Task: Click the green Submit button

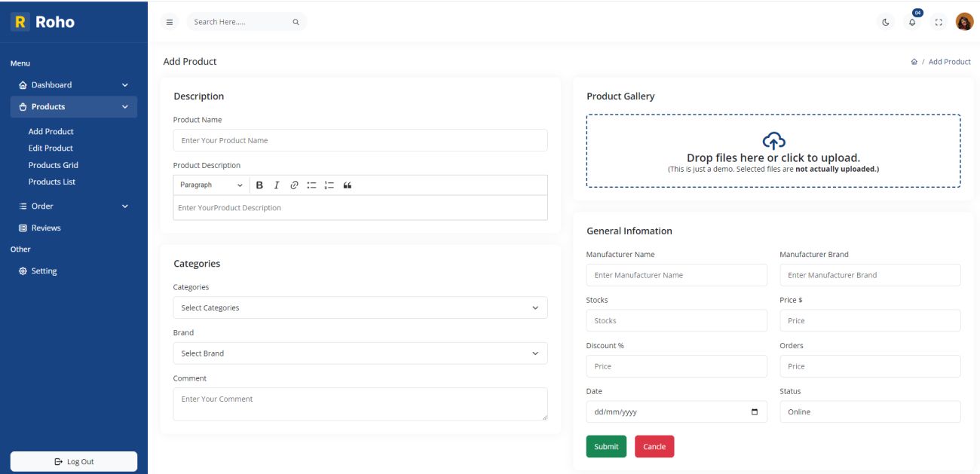Action: tap(606, 446)
